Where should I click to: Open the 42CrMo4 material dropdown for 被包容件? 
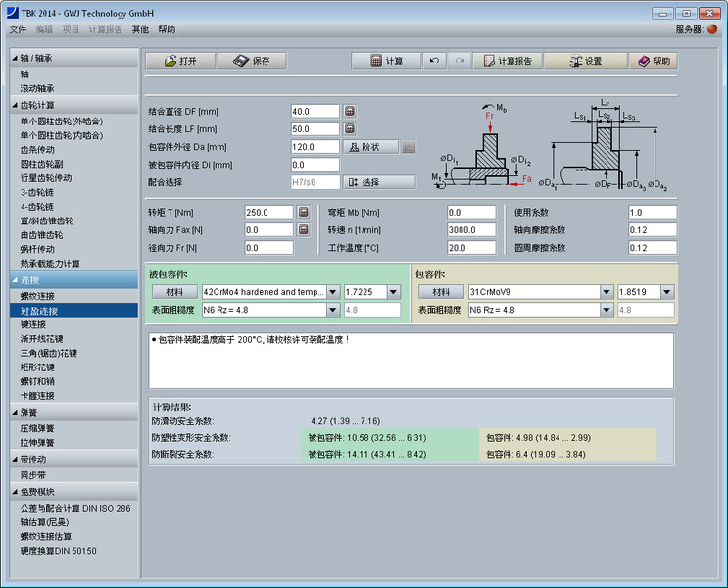tap(332, 292)
